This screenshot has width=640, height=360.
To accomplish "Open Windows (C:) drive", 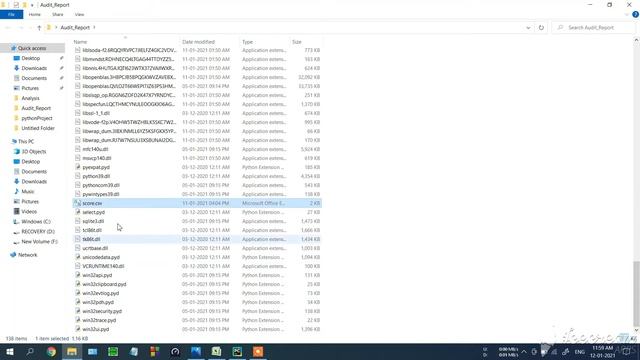I will point(36,222).
